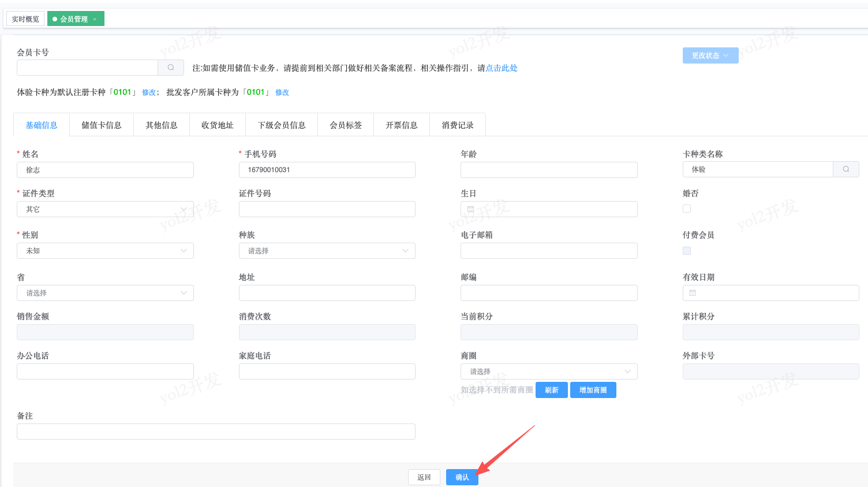Click the 消费次数 field

pyautogui.click(x=327, y=332)
